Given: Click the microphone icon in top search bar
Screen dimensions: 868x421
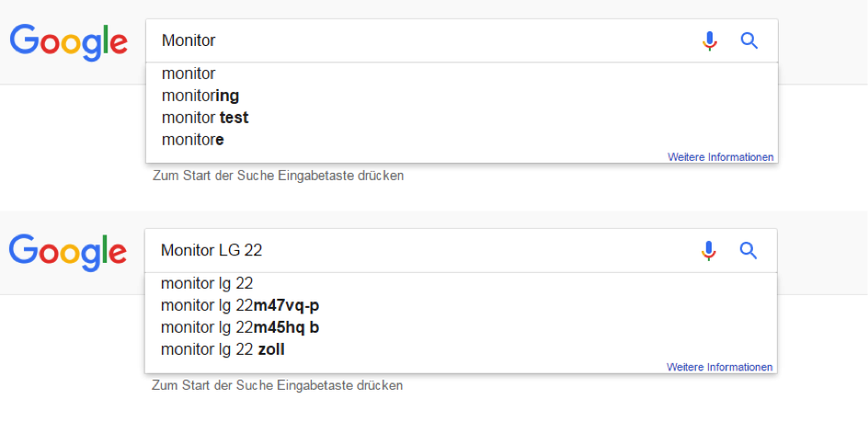Looking at the screenshot, I should point(709,41).
